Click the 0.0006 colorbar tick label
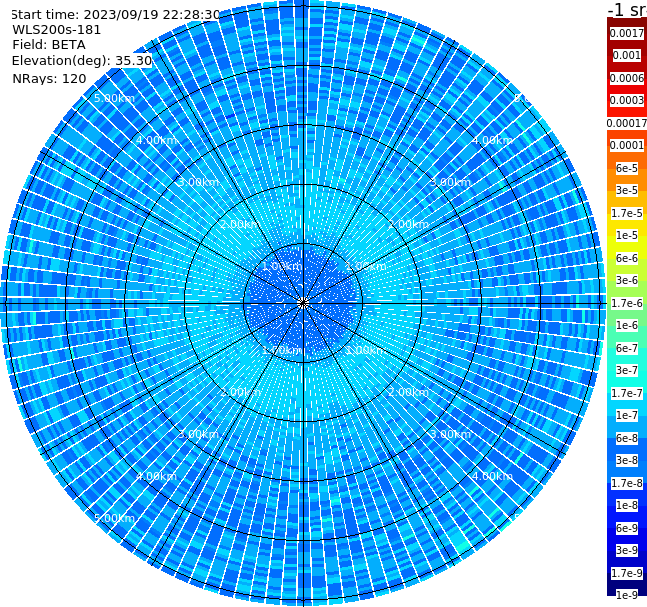The width and height of the screenshot is (647, 607). (627, 78)
